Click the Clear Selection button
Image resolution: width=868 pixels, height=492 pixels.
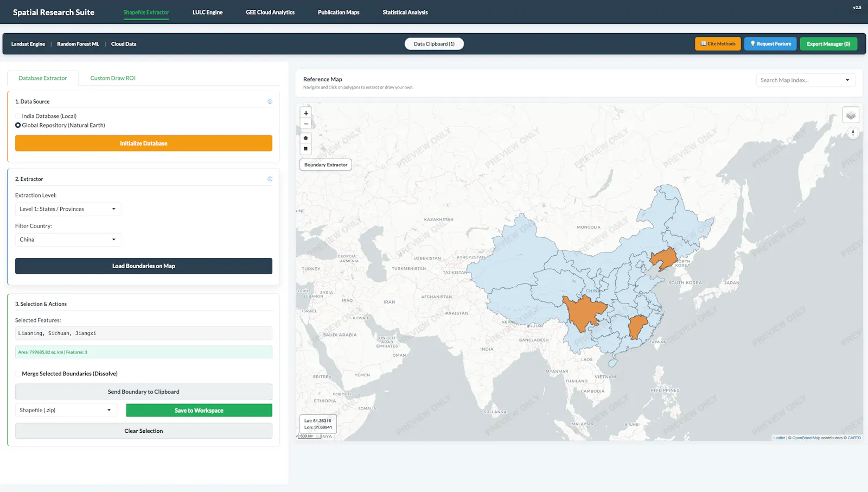(x=144, y=431)
